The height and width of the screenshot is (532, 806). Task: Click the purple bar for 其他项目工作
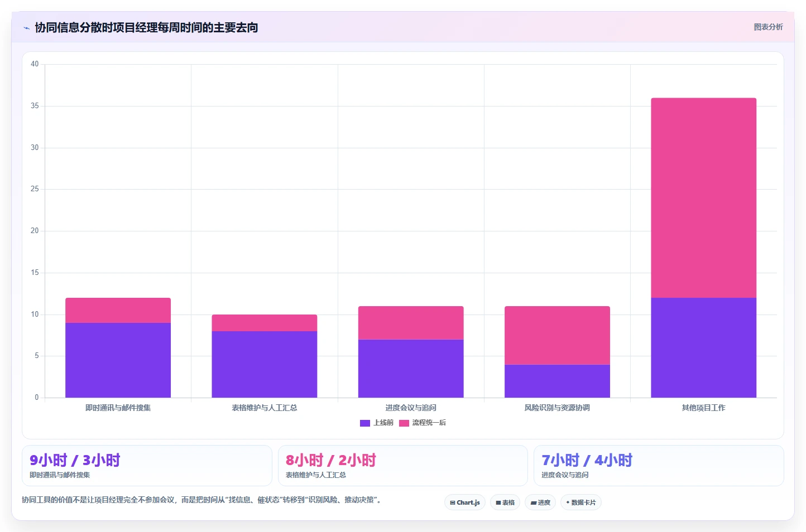pos(703,347)
